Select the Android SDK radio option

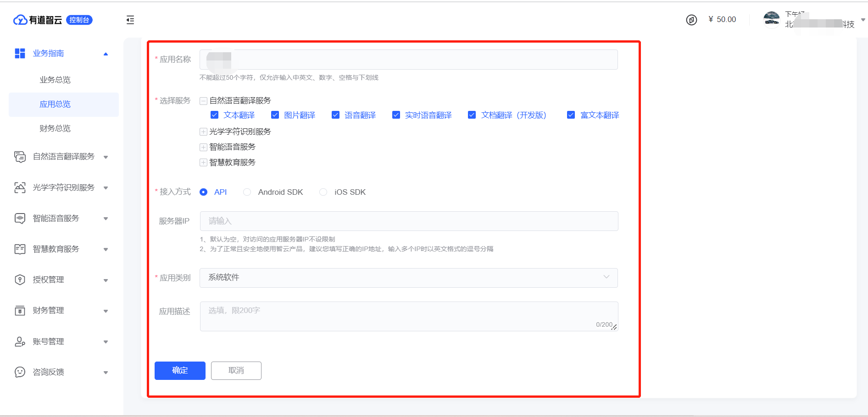[247, 192]
